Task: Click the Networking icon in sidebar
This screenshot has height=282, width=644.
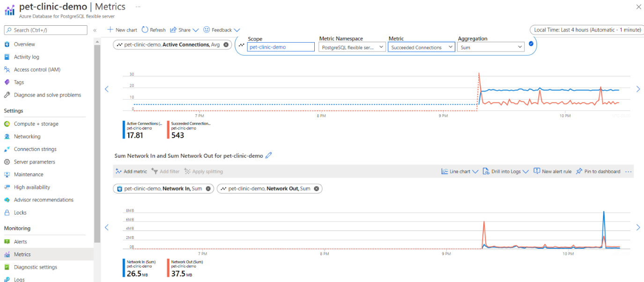Action: coord(7,137)
